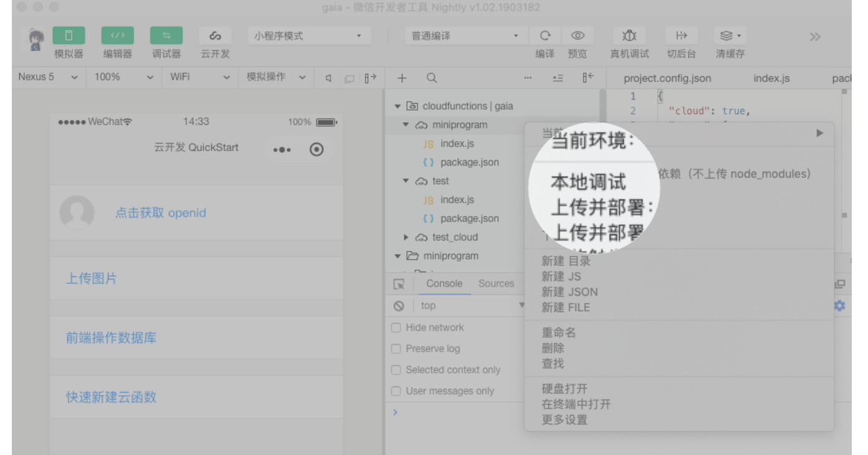The height and width of the screenshot is (455, 868).
Task: Detach simulator window icon
Action: click(350, 78)
